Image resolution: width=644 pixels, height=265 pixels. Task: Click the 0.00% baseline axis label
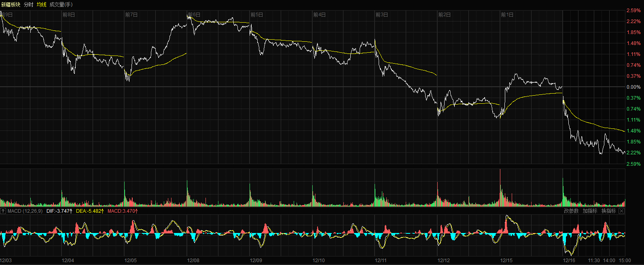click(633, 87)
